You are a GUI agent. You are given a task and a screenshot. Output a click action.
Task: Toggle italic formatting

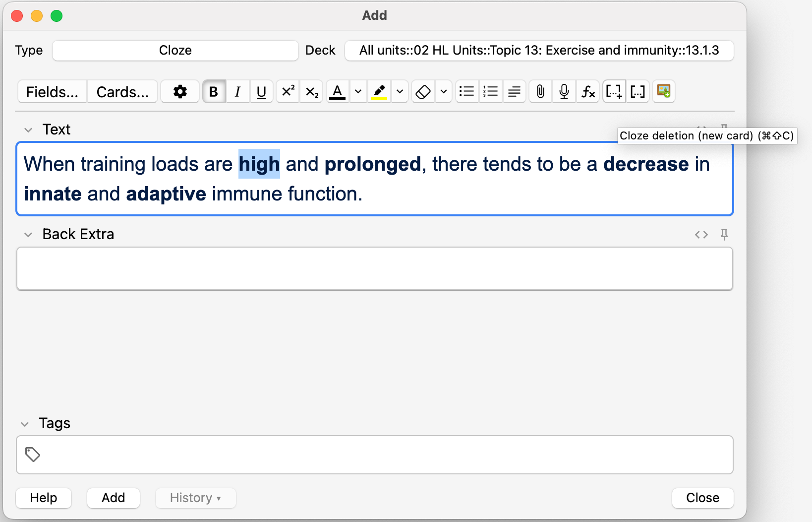pos(237,92)
